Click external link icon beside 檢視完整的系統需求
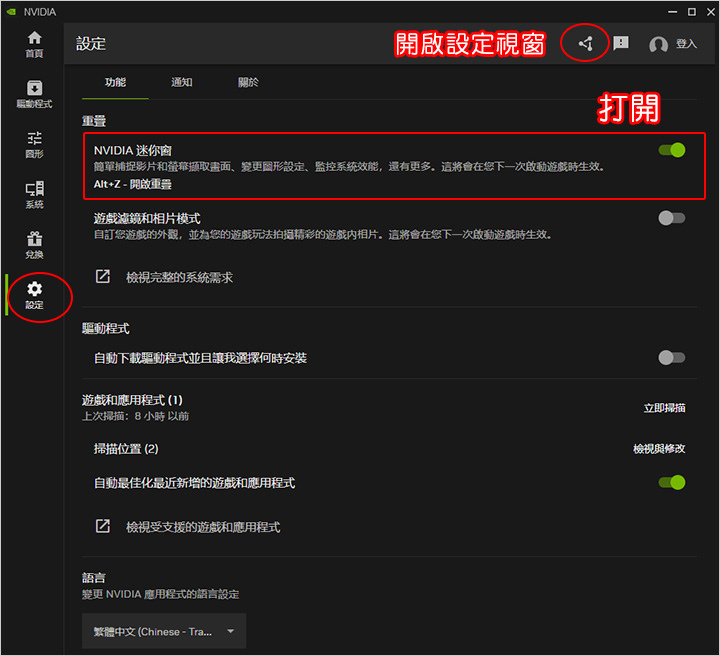This screenshot has width=720, height=656. (x=102, y=276)
